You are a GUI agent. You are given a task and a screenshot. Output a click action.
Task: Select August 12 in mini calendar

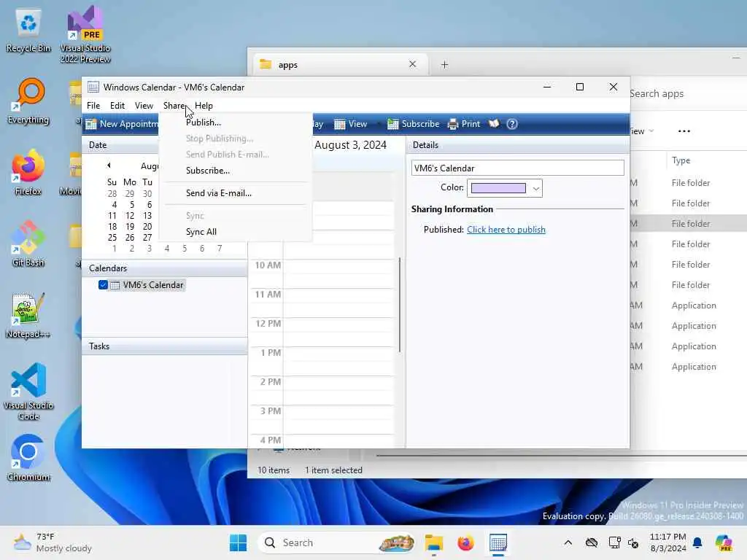pyautogui.click(x=130, y=216)
